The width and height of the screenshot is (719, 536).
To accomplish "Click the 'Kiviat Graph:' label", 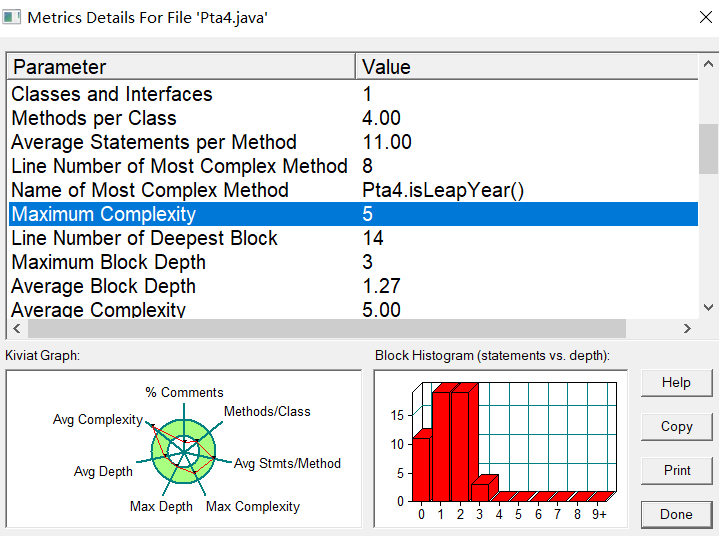I will click(42, 355).
